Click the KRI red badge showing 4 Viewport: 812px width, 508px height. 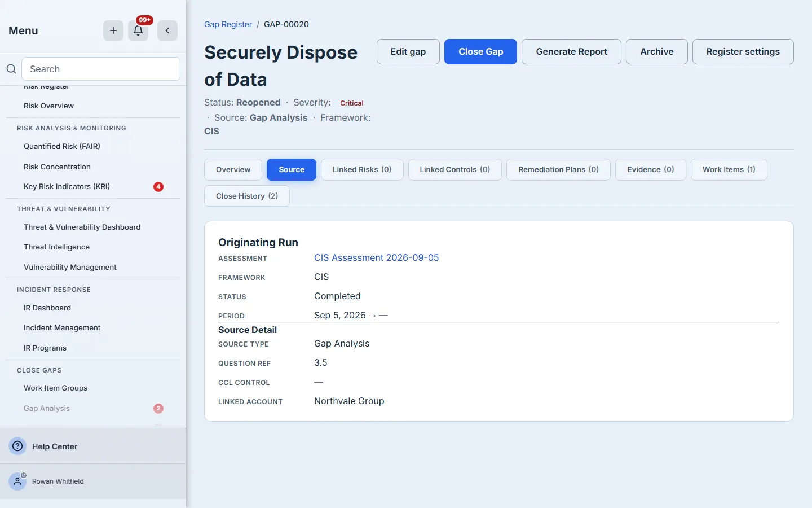point(158,186)
